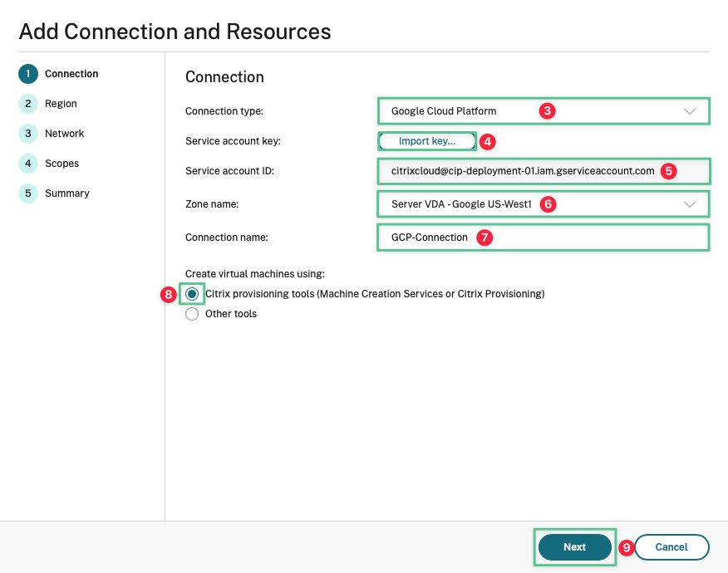728x573 pixels.
Task: Click red annotation badge number 5
Action: [x=668, y=171]
